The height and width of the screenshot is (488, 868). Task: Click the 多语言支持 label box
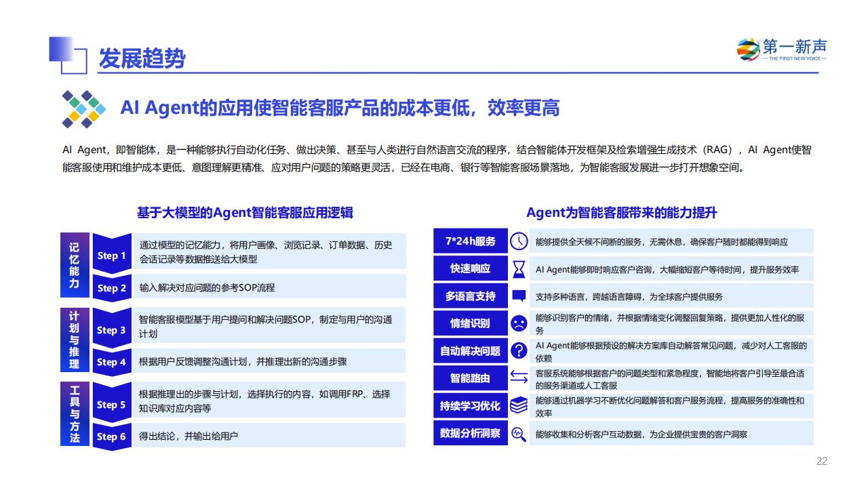point(471,296)
